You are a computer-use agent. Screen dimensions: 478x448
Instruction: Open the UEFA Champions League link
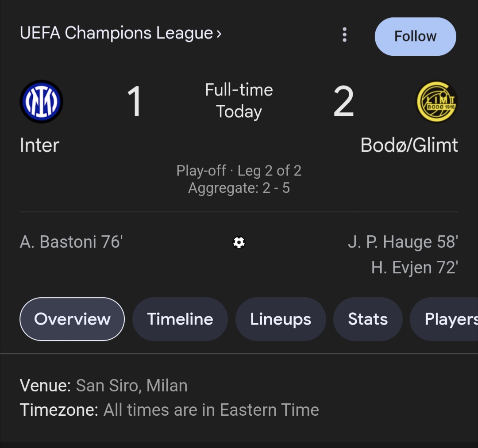coord(116,34)
